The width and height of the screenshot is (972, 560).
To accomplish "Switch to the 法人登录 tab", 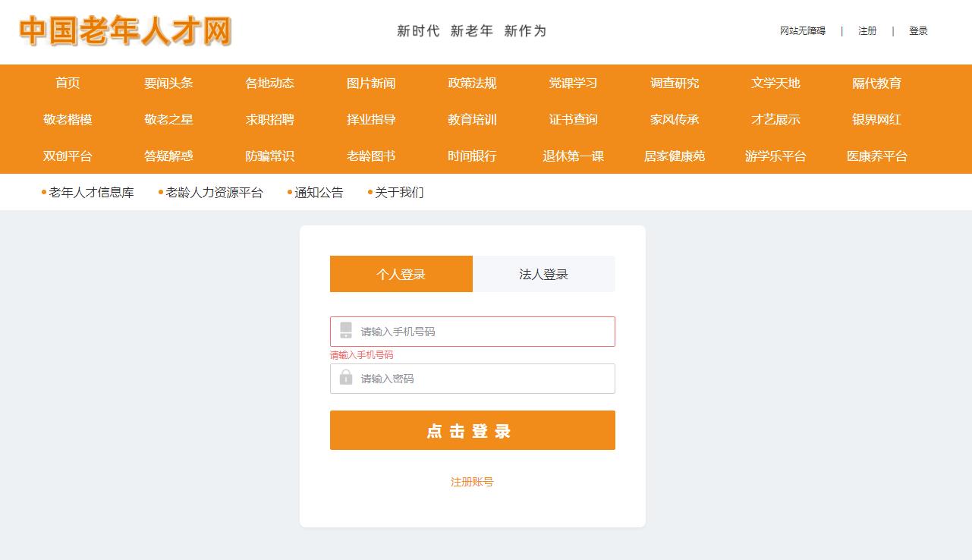I will [x=544, y=274].
